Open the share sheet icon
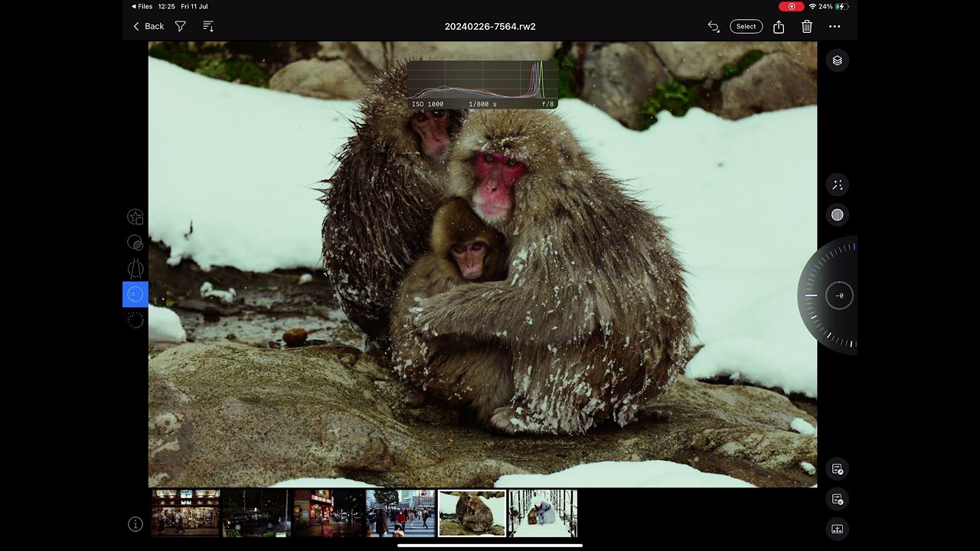The width and height of the screenshot is (980, 551). point(779,26)
